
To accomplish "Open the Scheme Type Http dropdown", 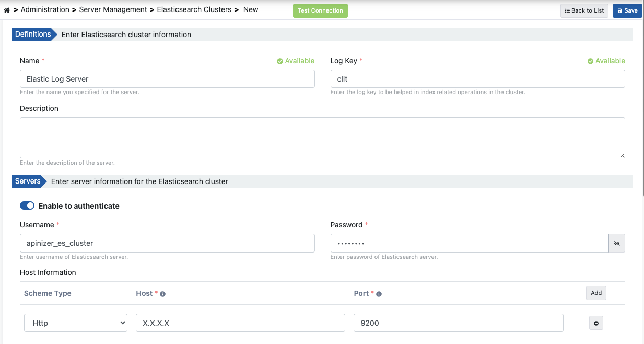I will coord(76,323).
